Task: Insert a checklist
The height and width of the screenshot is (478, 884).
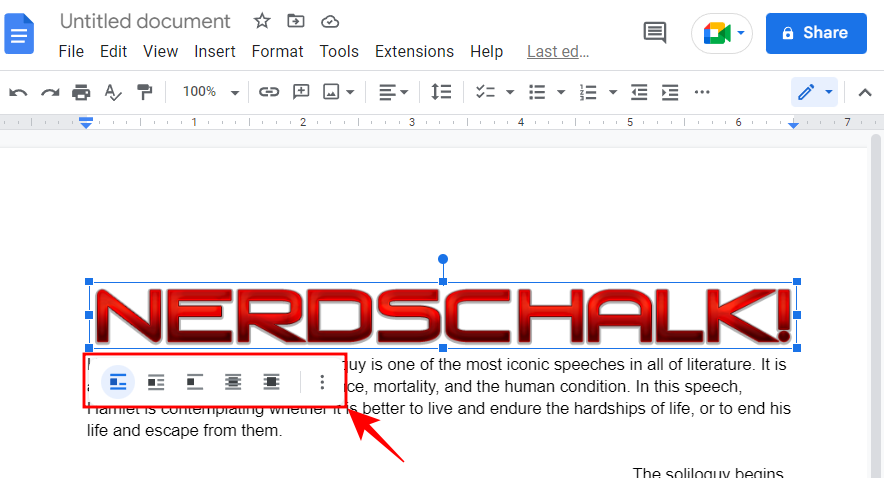Action: 485,92
